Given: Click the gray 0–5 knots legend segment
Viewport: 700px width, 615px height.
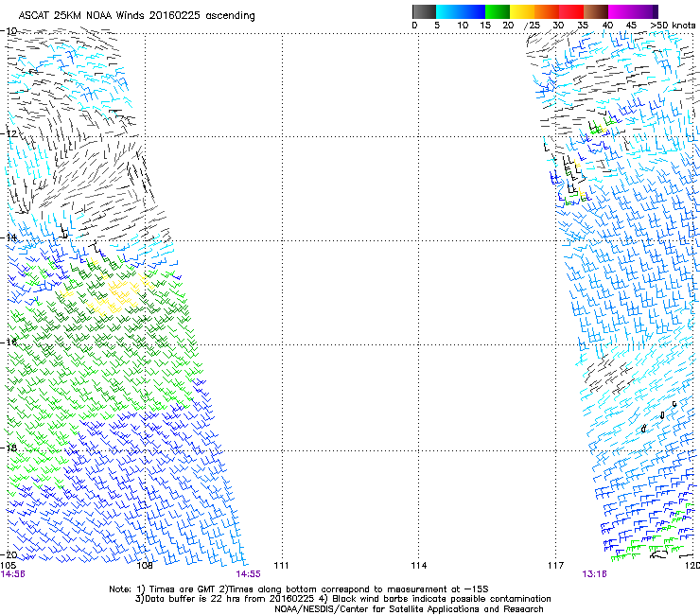Looking at the screenshot, I should pyautogui.click(x=424, y=11).
